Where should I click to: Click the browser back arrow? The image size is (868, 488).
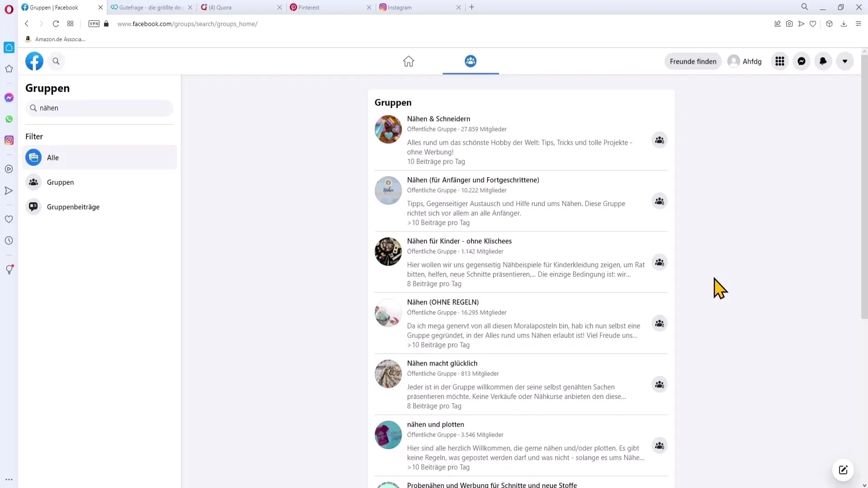pos(27,23)
